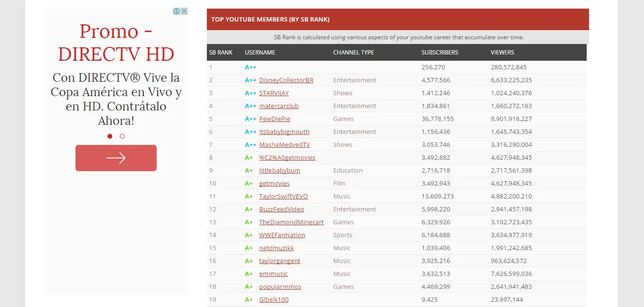Image resolution: width=644 pixels, height=307 pixels.
Task: Open popularmmos channel link
Action: click(x=280, y=286)
